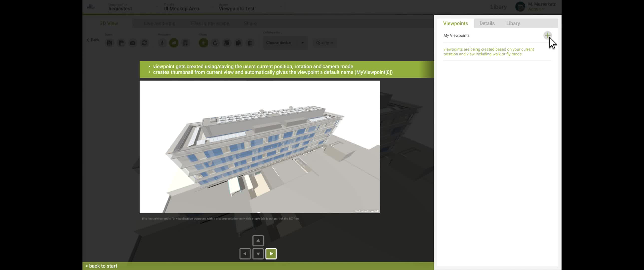Expand the Quality dropdown
This screenshot has height=270, width=644.
pos(324,43)
